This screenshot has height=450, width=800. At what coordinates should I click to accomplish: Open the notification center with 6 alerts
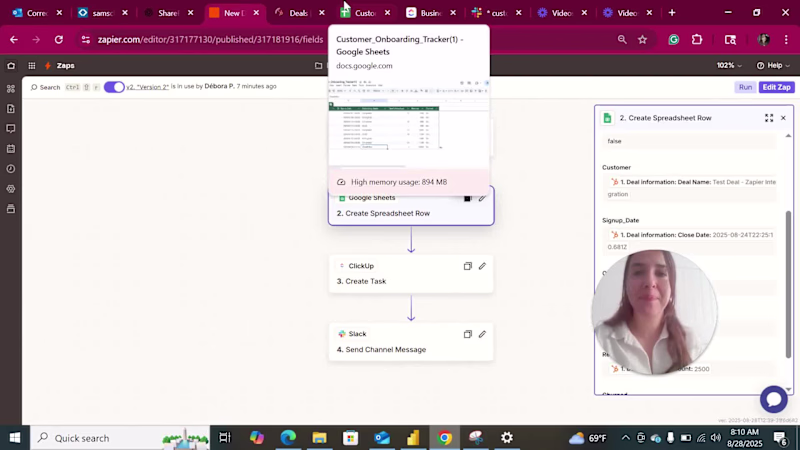coord(780,438)
